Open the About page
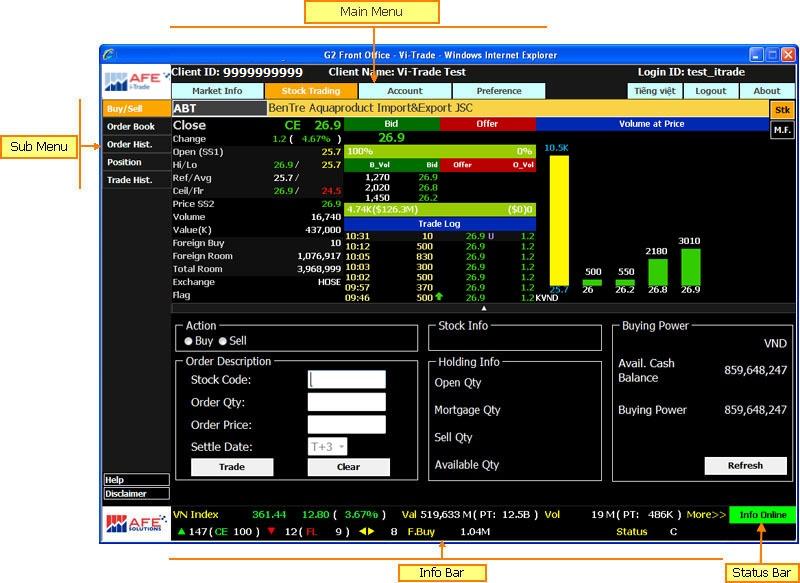 coord(767,91)
